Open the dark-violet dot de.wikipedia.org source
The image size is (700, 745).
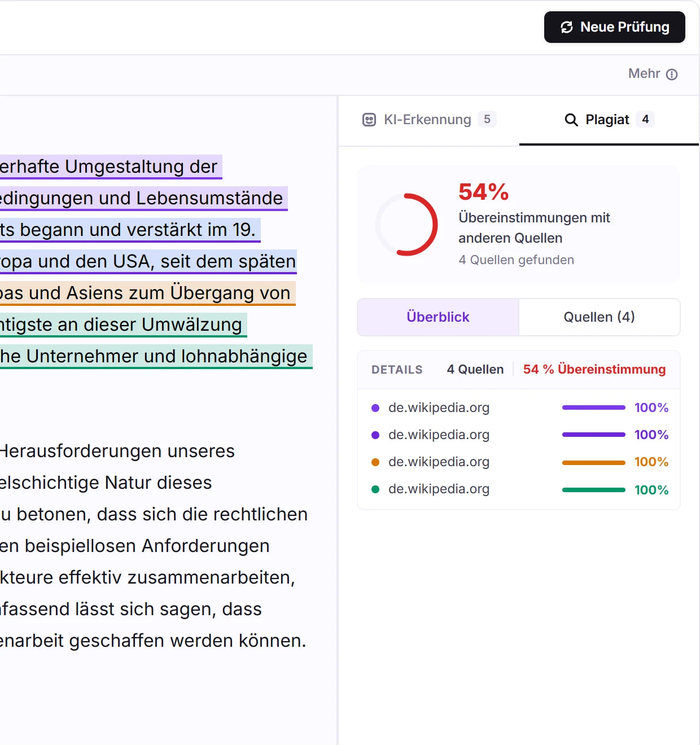coord(519,435)
